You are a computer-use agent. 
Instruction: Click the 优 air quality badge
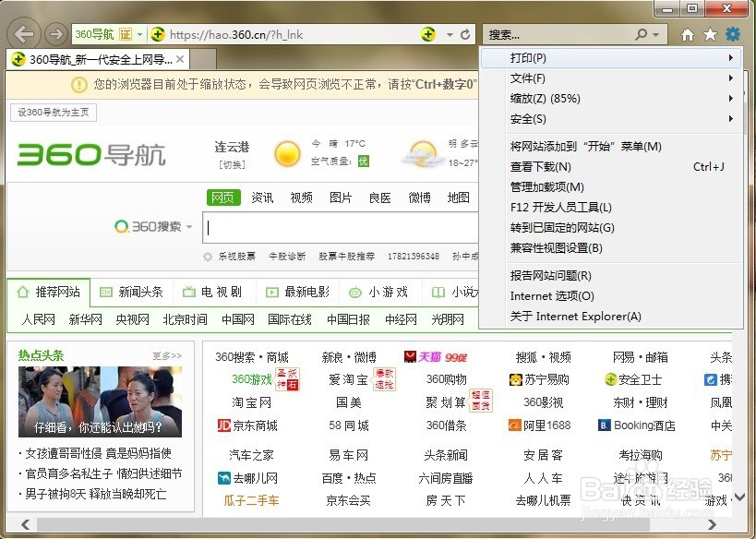click(x=363, y=161)
